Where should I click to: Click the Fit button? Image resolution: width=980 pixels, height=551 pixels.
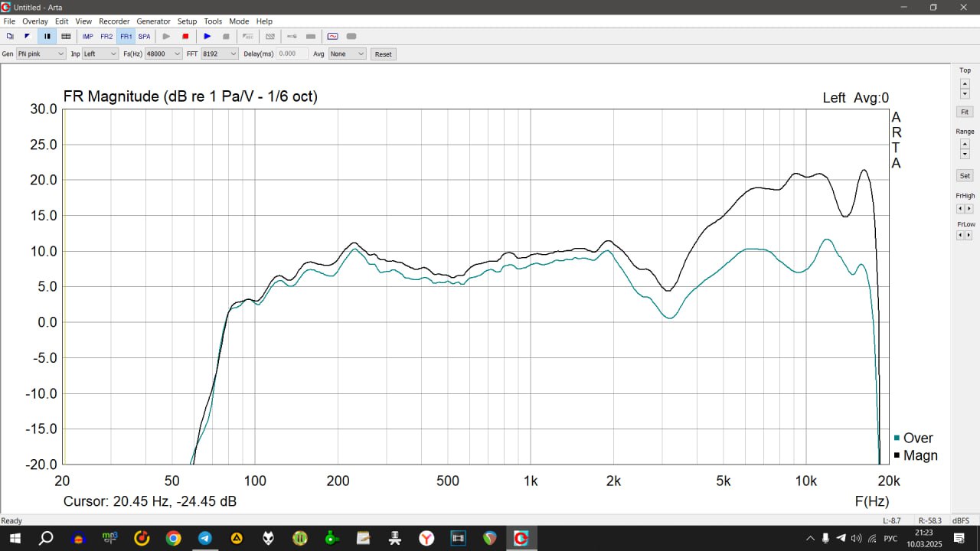[965, 112]
